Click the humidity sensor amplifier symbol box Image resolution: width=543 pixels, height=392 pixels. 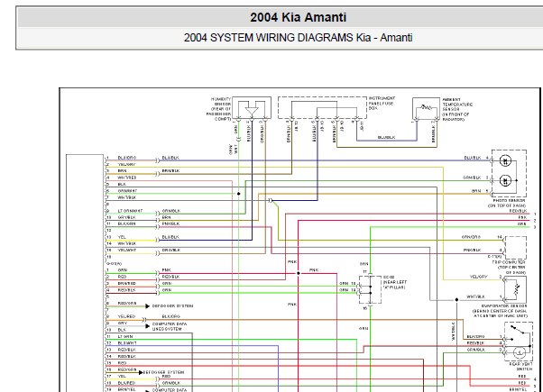tap(252, 108)
